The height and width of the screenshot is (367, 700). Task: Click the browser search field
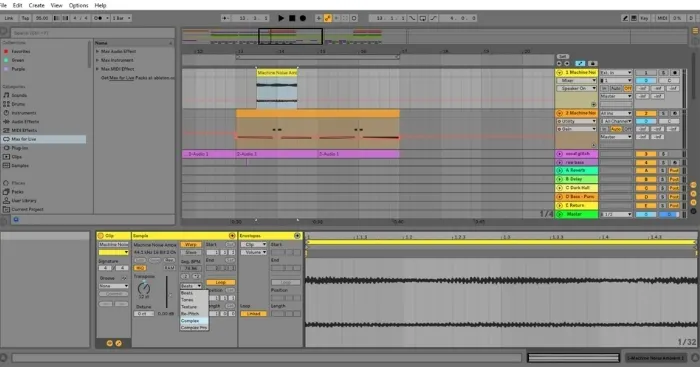[x=93, y=33]
